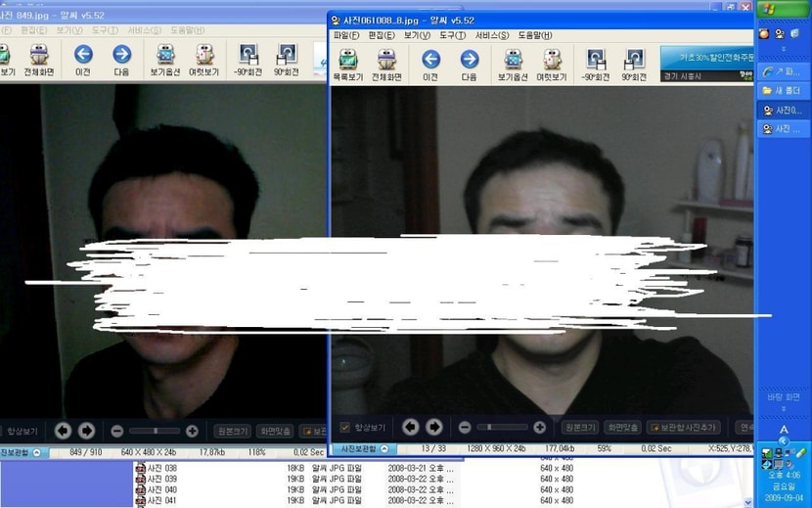This screenshot has width=812, height=508.
Task: Click previous arrow in front window bottom bar
Action: tap(411, 427)
